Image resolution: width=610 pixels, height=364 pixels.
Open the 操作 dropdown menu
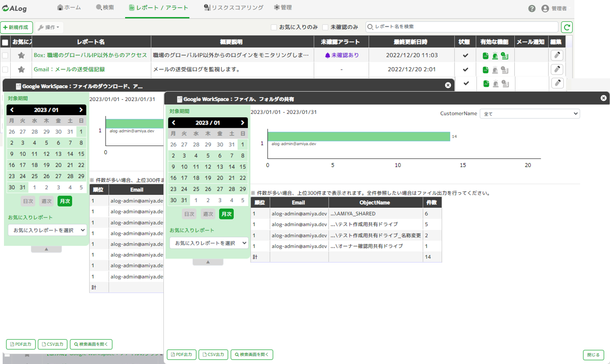49,27
